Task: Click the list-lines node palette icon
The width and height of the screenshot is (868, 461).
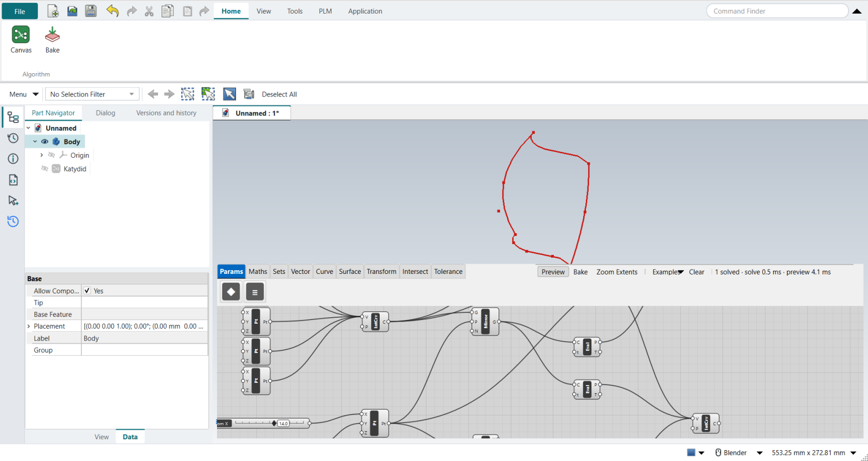Action: pyautogui.click(x=255, y=292)
